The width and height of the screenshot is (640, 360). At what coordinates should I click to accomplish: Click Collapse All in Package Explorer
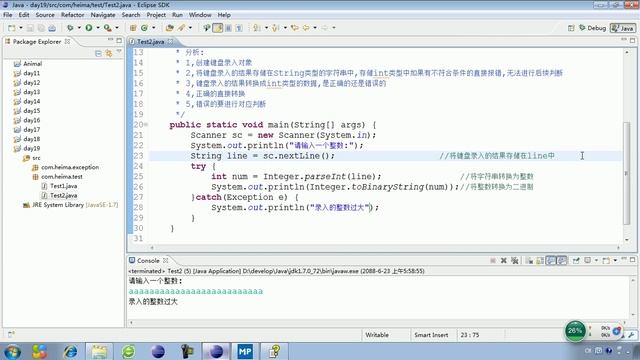tap(98, 53)
